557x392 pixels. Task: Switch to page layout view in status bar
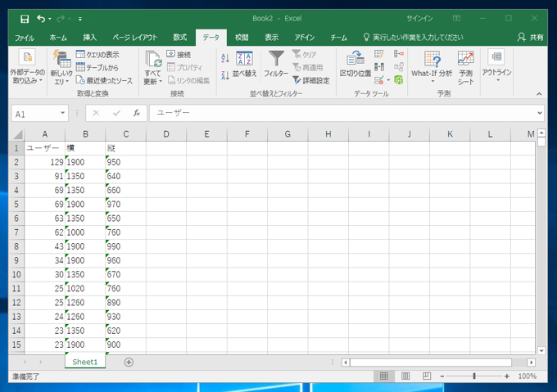point(405,376)
